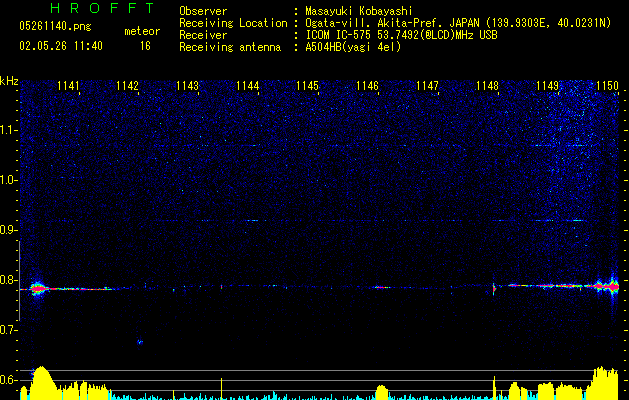Click the bright echo burst at 1150
Image resolution: width=629 pixels, height=400 pixels.
click(612, 286)
